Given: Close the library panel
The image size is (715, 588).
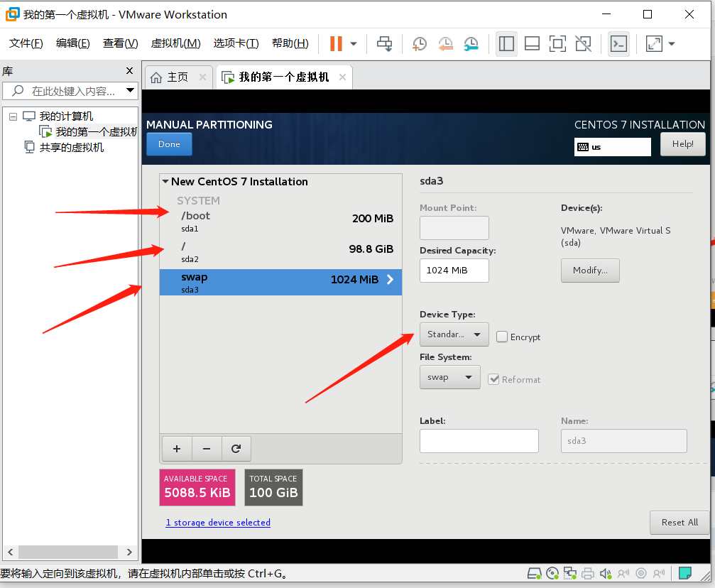Looking at the screenshot, I should pyautogui.click(x=129, y=71).
